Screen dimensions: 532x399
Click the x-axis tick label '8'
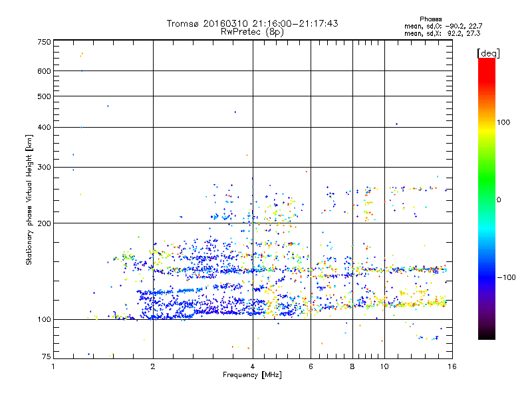point(352,366)
